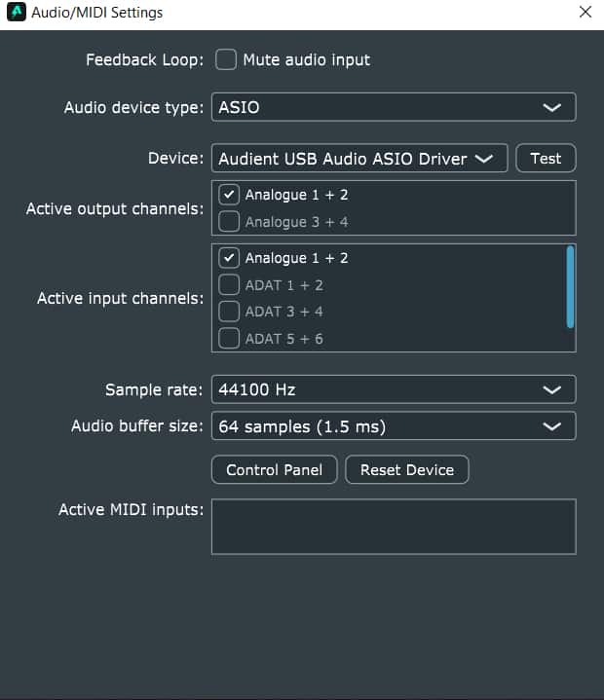Viewport: 604px width, 700px height.
Task: Tick the ADAT 3 + 4 input checkbox
Action: pyautogui.click(x=230, y=312)
